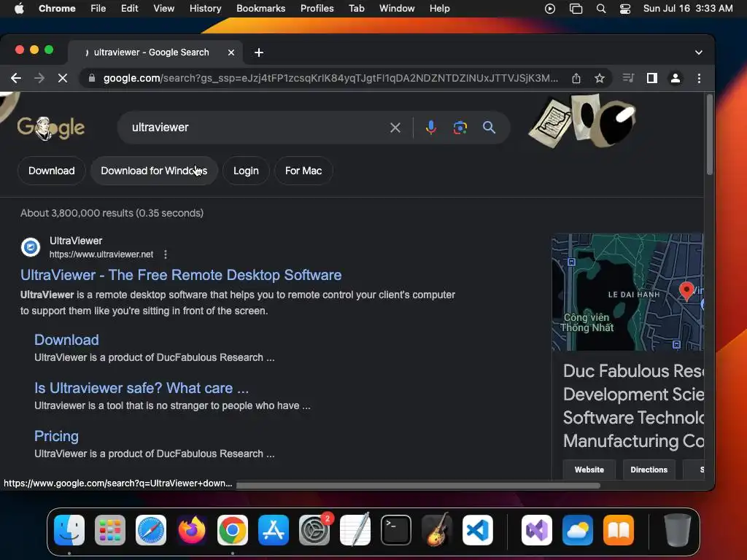Screen dimensions: 747x560
Task: Submit search with magnifier icon
Action: tap(489, 128)
